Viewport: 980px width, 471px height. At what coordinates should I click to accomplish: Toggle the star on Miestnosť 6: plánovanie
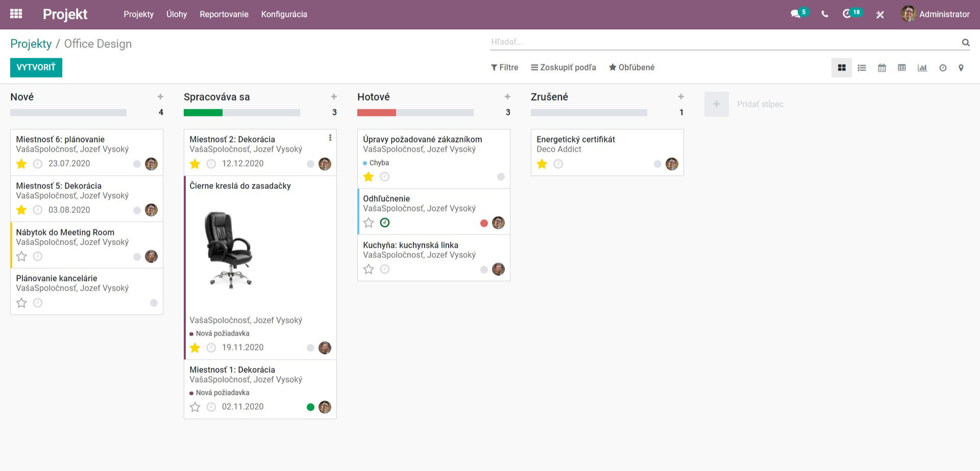pyautogui.click(x=21, y=164)
